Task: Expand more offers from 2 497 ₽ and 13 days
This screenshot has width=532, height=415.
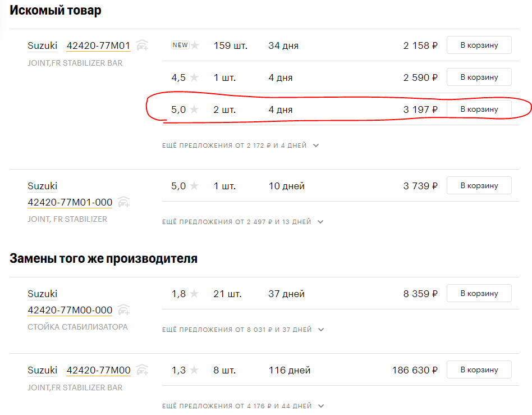Action: tap(243, 222)
